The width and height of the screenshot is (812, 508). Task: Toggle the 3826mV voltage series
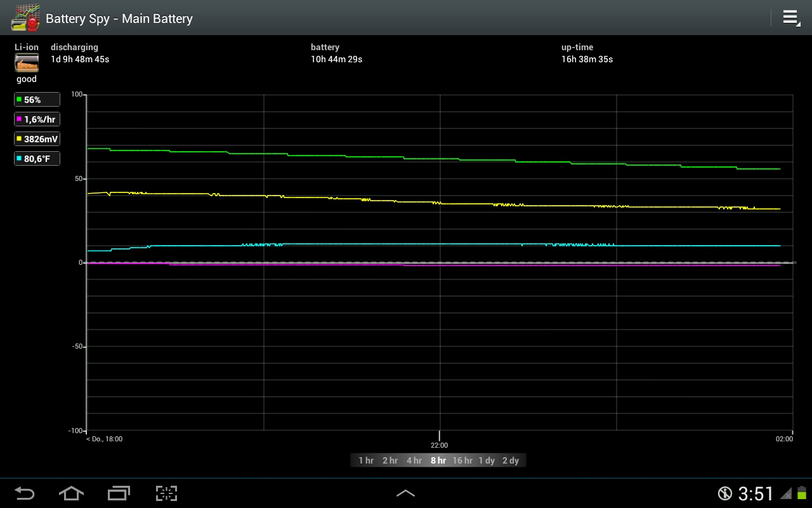37,139
